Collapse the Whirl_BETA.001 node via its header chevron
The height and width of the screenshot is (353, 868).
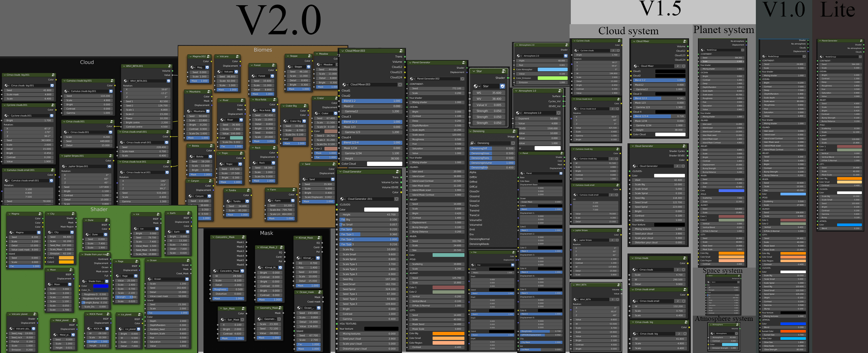[124, 66]
